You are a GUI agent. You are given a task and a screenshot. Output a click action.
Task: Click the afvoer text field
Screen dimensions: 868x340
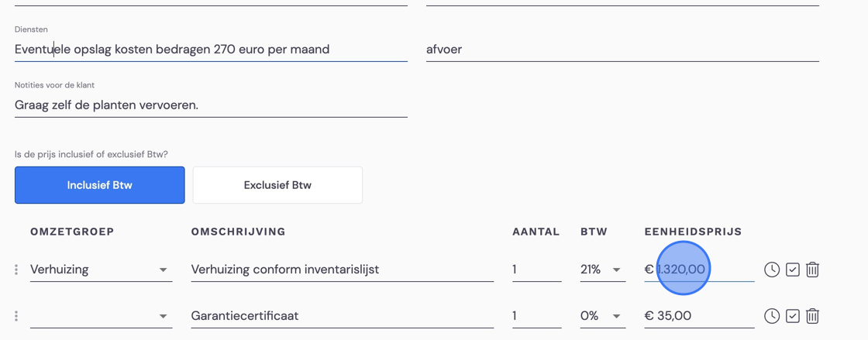pyautogui.click(x=622, y=50)
